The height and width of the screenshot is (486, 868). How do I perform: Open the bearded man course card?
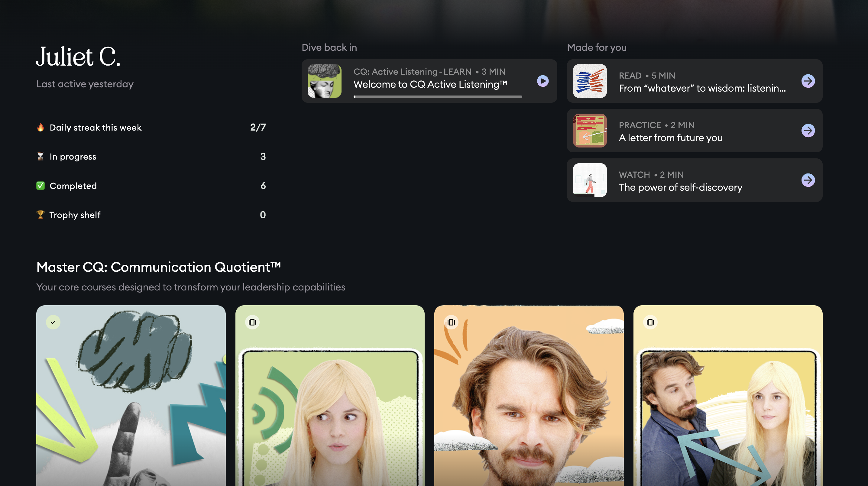(529, 404)
